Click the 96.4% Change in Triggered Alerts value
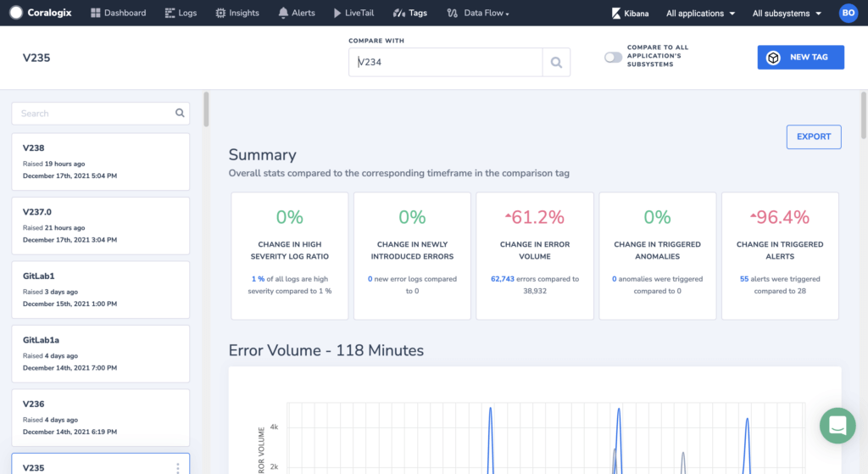 point(780,217)
